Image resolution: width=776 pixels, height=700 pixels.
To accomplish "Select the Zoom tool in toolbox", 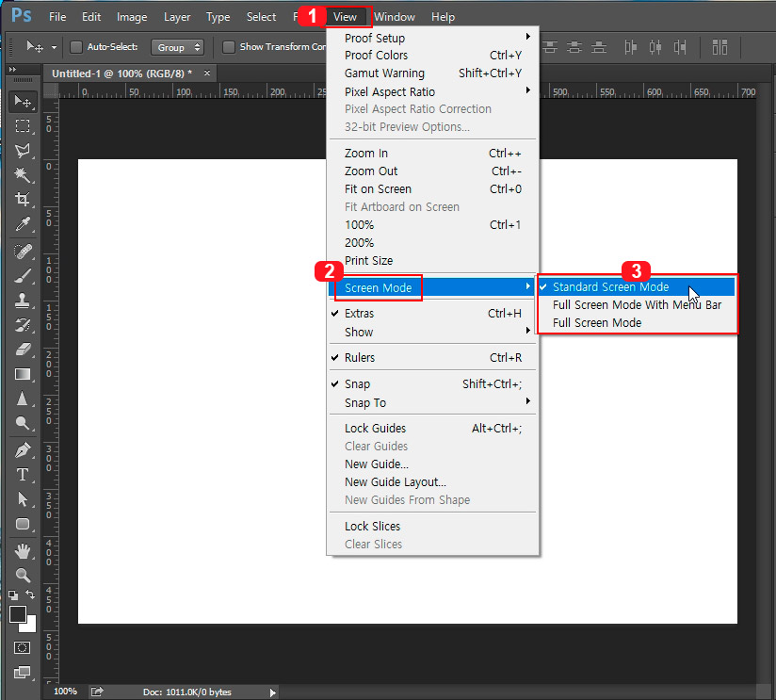I will tap(23, 576).
